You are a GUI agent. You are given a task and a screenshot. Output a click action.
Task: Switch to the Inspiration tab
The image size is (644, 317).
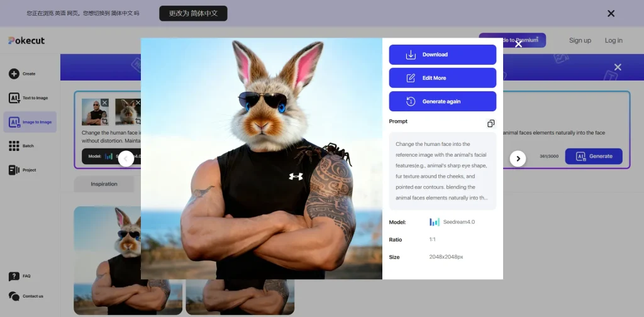point(104,184)
